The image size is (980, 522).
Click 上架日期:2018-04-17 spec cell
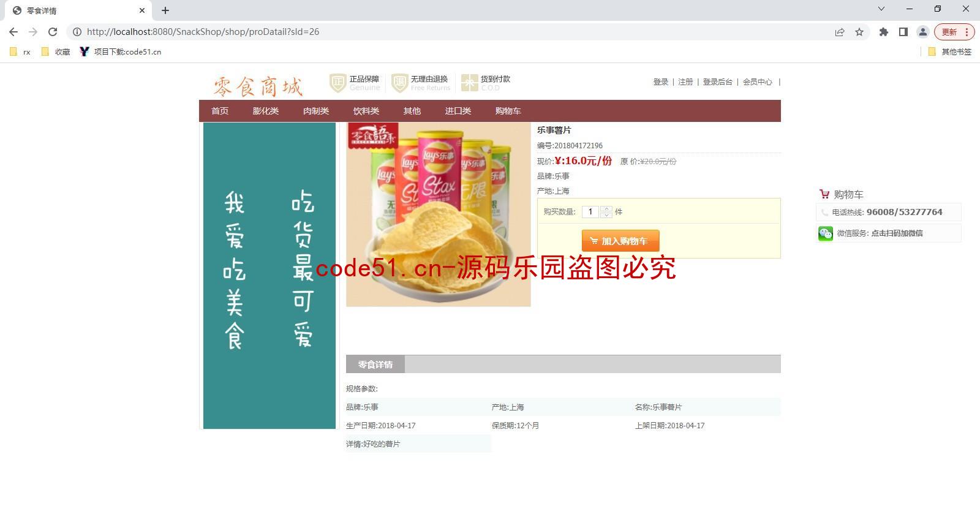point(670,426)
